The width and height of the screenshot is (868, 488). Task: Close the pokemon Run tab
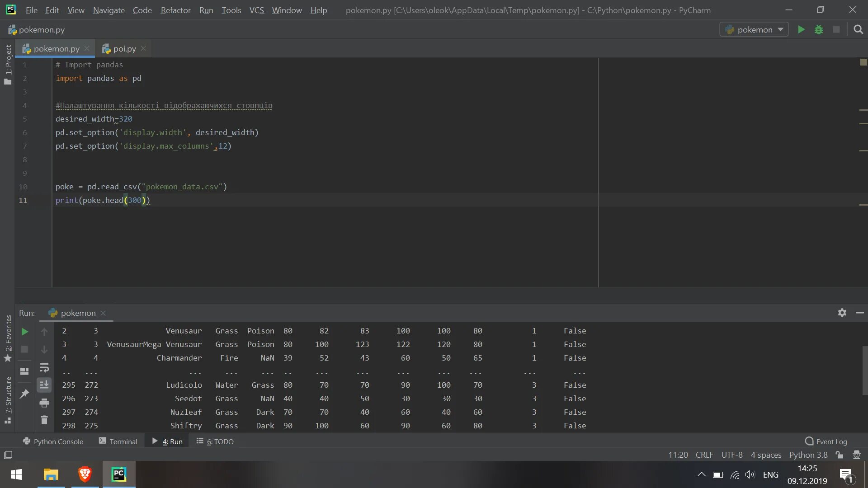tap(103, 313)
